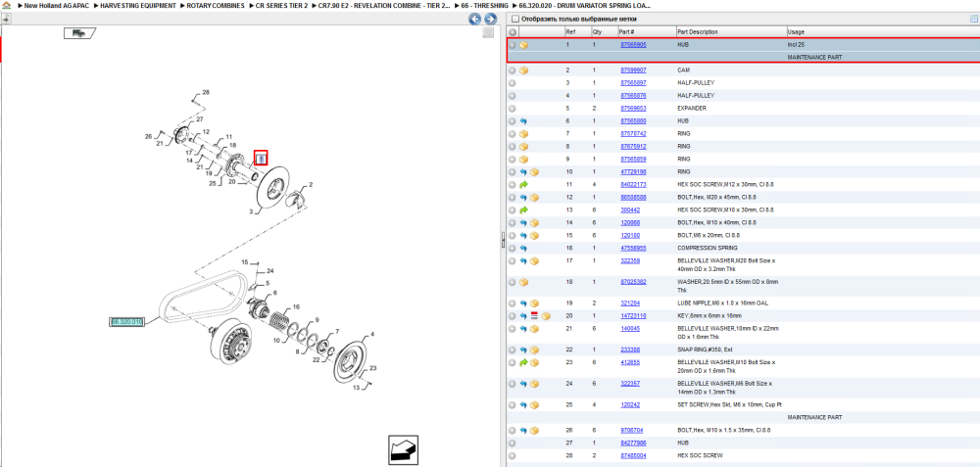Go to home via house icon
980x467 pixels.
point(7,5)
